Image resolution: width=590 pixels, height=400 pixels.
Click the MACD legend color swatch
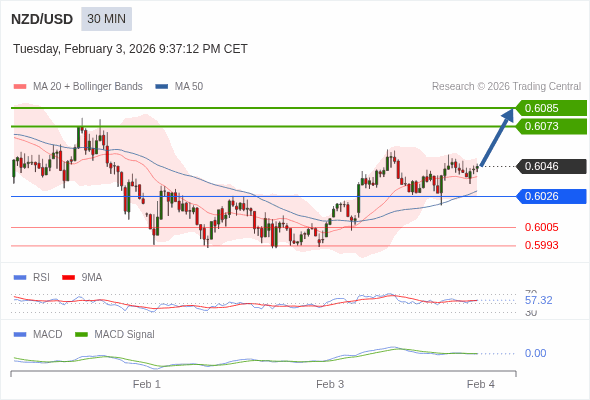point(20,335)
